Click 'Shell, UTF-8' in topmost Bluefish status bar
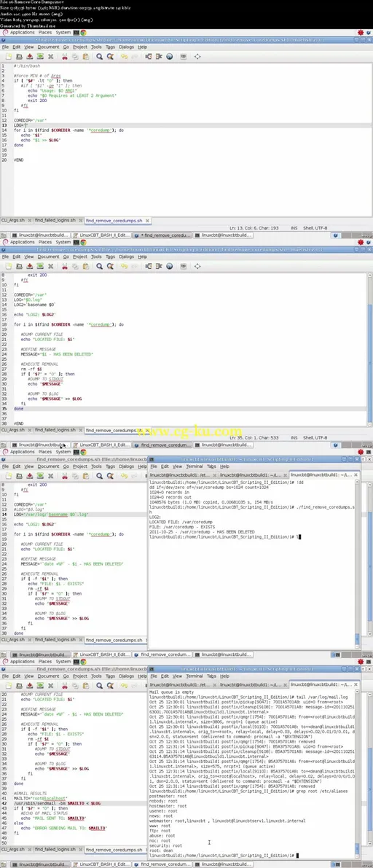 coord(315,227)
